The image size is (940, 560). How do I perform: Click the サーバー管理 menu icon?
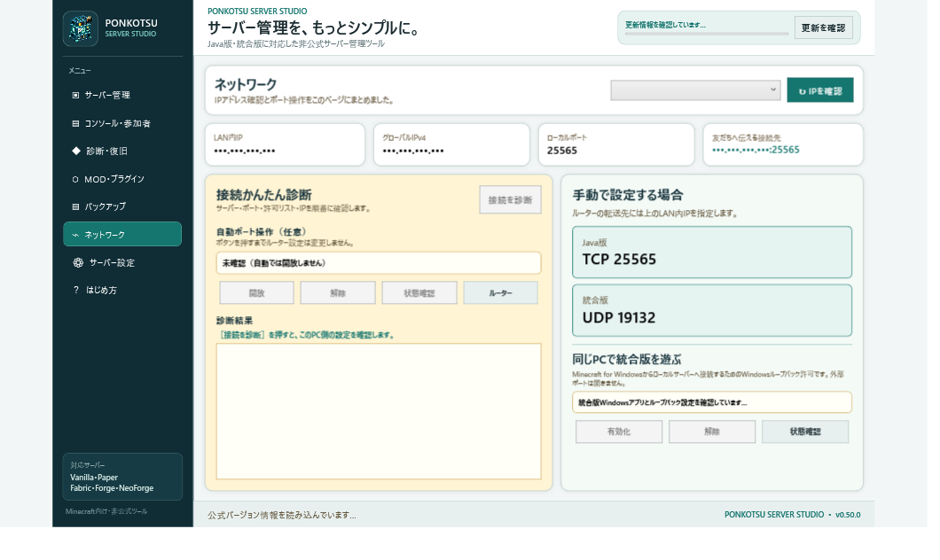[x=75, y=95]
